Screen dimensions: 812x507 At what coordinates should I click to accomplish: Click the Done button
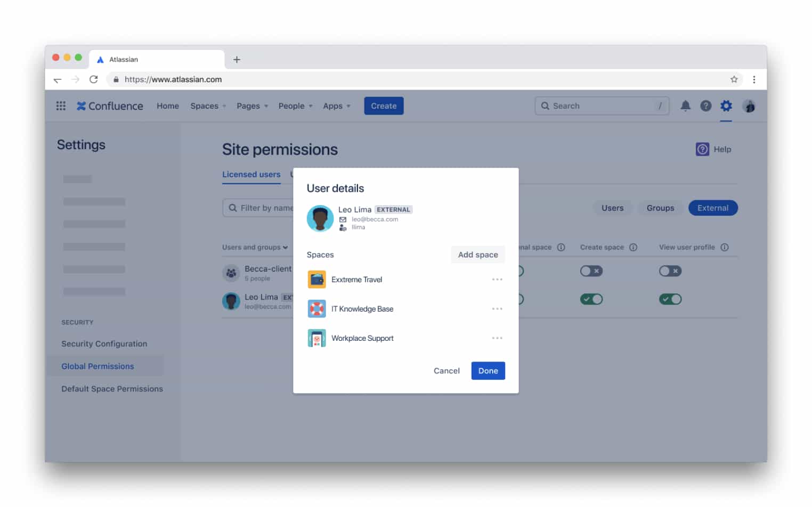pos(488,370)
